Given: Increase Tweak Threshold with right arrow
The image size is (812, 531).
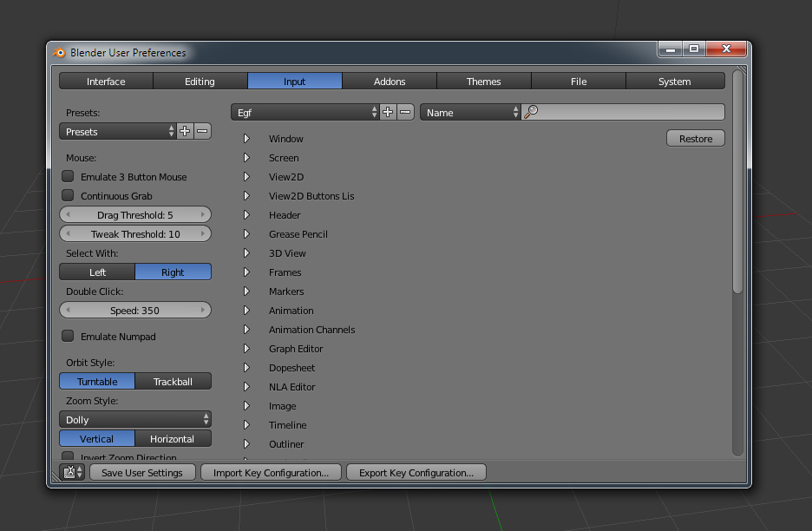Looking at the screenshot, I should click(203, 233).
